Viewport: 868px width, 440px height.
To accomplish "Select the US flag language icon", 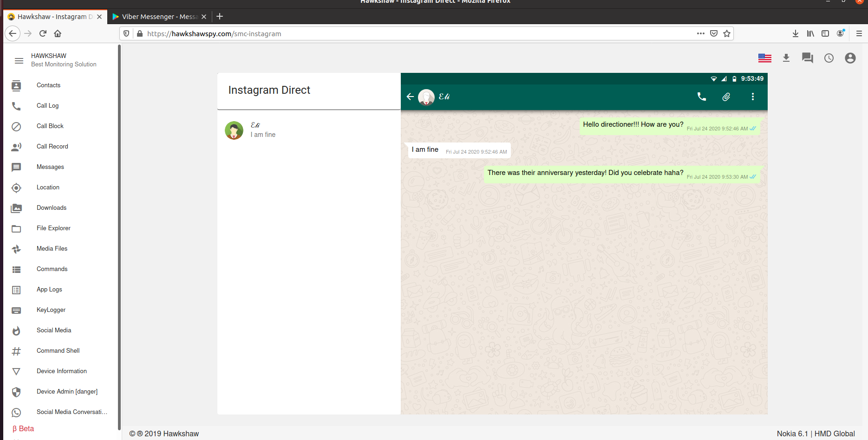I will coord(765,58).
